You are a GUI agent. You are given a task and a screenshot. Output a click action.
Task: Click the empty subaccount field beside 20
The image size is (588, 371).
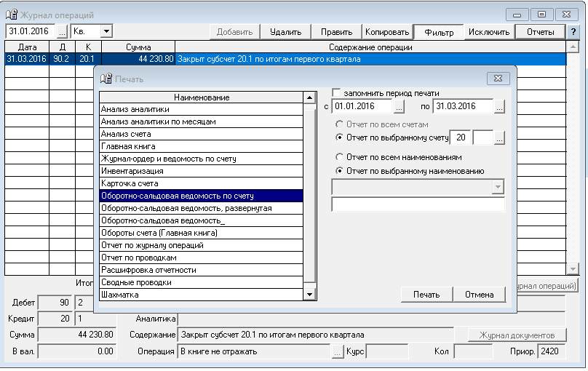tap(483, 137)
